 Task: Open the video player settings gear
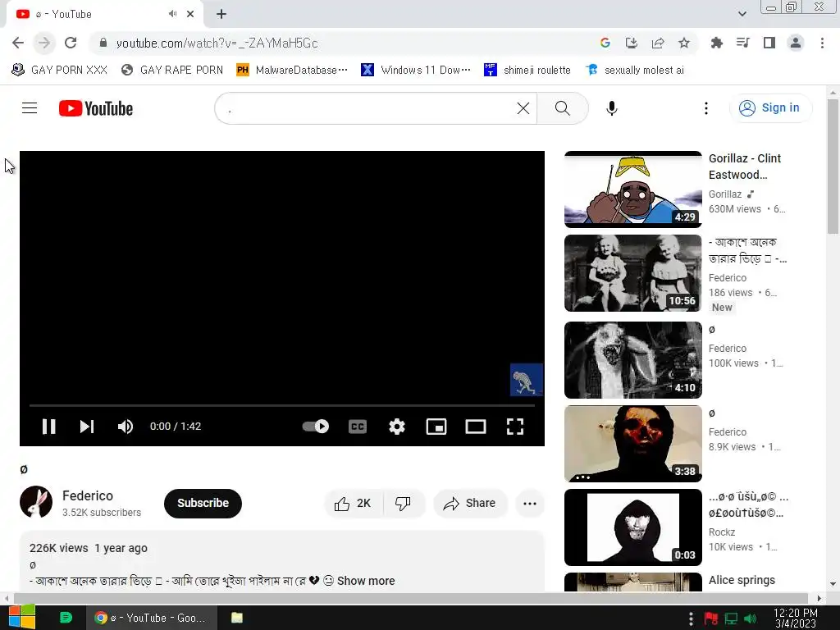click(x=397, y=427)
